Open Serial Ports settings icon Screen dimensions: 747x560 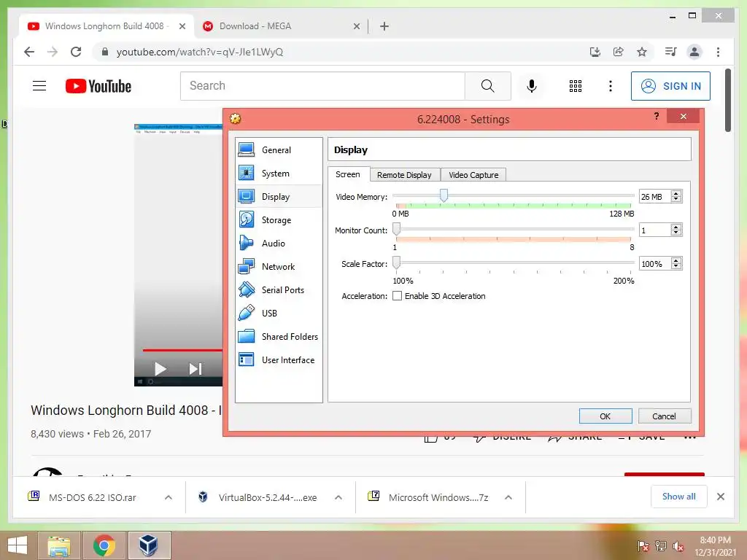pos(247,290)
